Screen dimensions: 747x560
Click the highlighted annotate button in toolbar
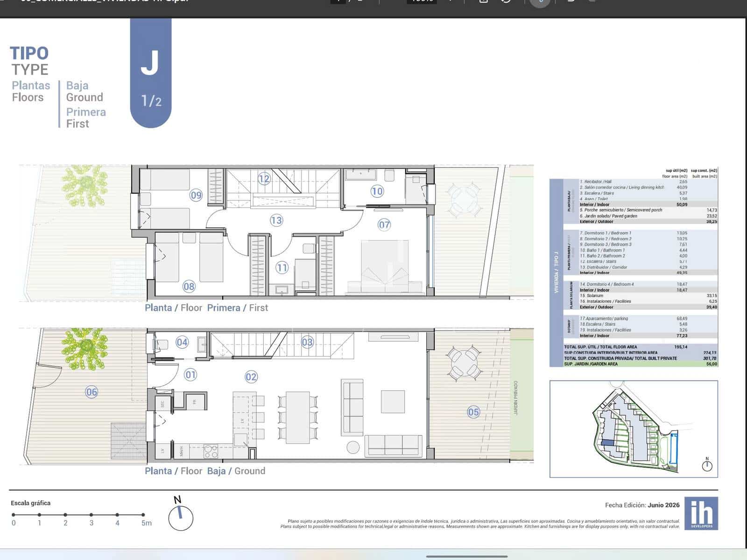[540, 2]
